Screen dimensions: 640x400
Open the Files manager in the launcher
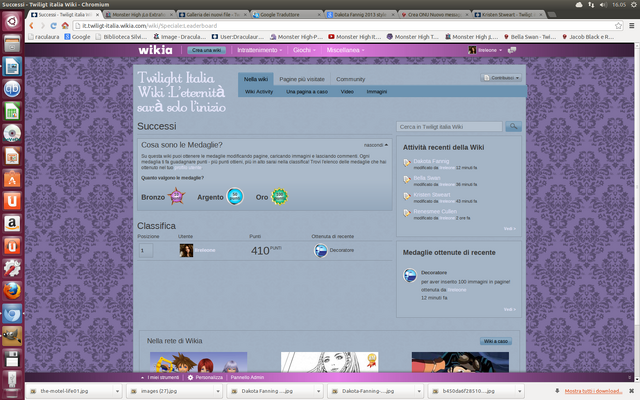[x=12, y=43]
